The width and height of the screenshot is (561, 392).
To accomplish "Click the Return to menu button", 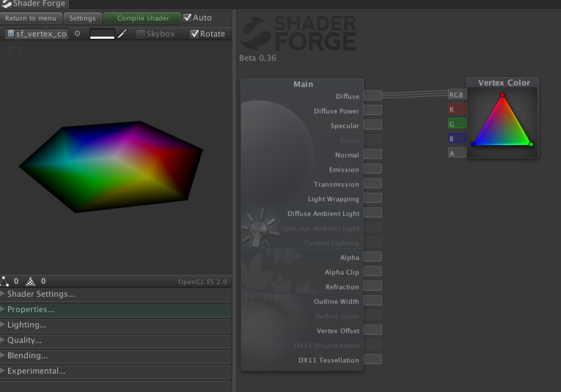I will (31, 18).
